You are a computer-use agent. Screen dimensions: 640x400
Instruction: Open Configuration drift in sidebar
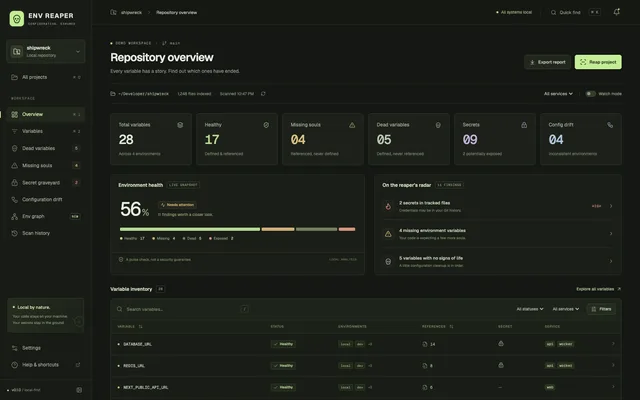[45, 200]
